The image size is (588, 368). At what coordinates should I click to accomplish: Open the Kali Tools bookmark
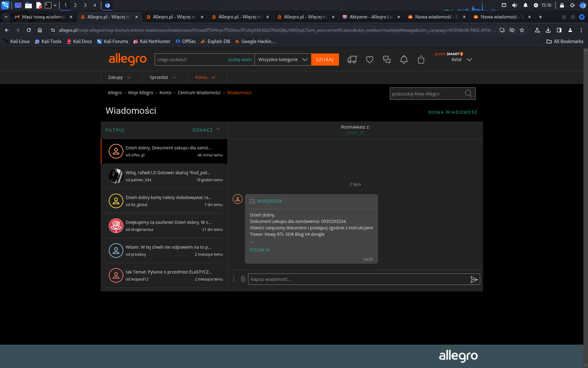[x=48, y=41]
